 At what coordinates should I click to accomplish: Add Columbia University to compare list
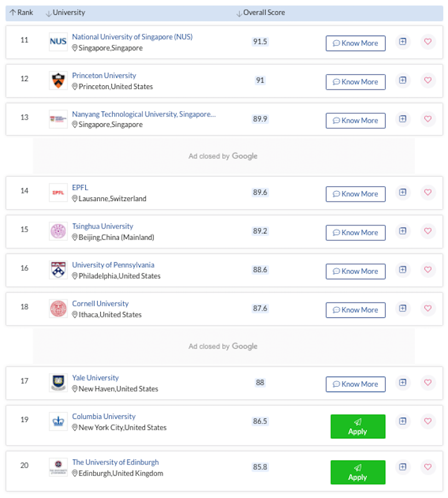[x=403, y=421]
